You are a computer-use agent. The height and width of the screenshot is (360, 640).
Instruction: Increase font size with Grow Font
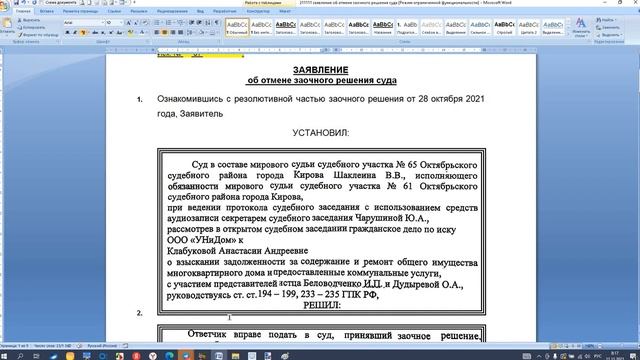pyautogui.click(x=128, y=23)
